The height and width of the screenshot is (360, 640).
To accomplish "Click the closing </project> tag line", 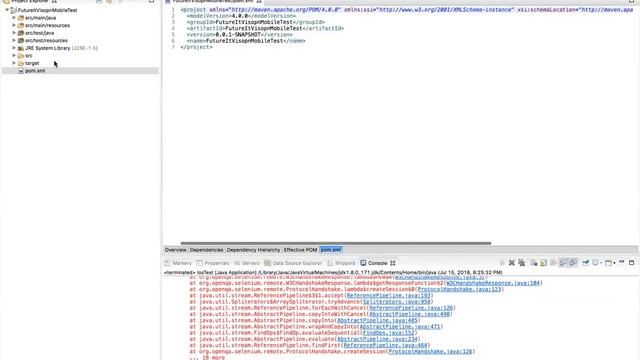I will point(196,47).
